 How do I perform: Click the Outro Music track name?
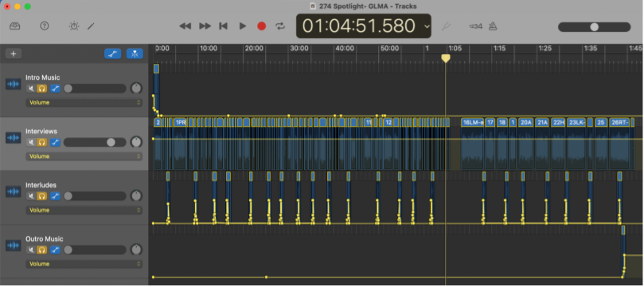tap(45, 239)
